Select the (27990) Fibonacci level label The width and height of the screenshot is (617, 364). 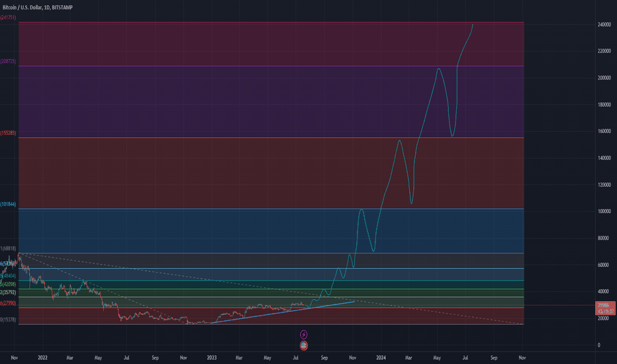[x=8, y=303]
